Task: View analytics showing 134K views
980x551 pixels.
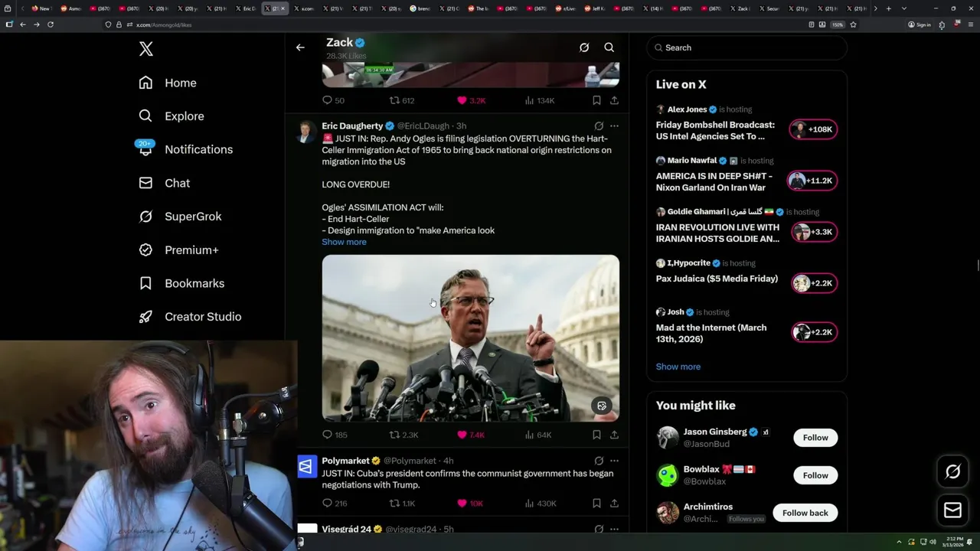Action: (x=540, y=100)
